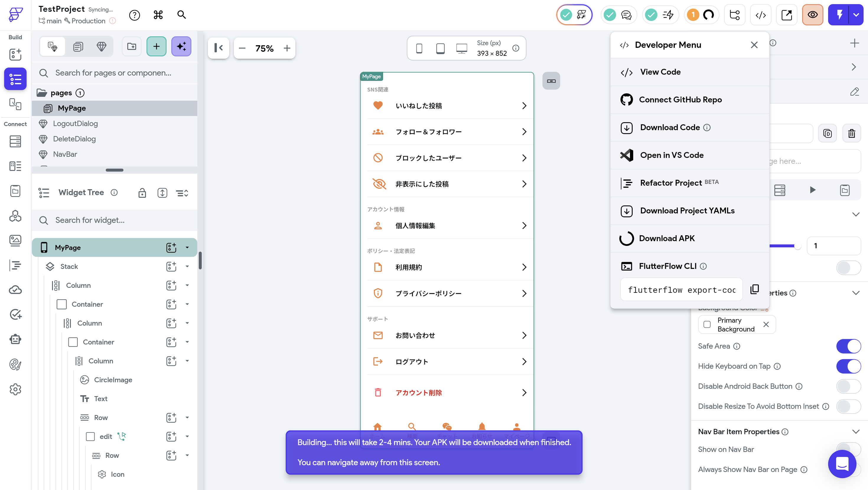The height and width of the screenshot is (490, 868).
Task: Open the keyboard shortcuts command icon
Action: click(x=158, y=15)
